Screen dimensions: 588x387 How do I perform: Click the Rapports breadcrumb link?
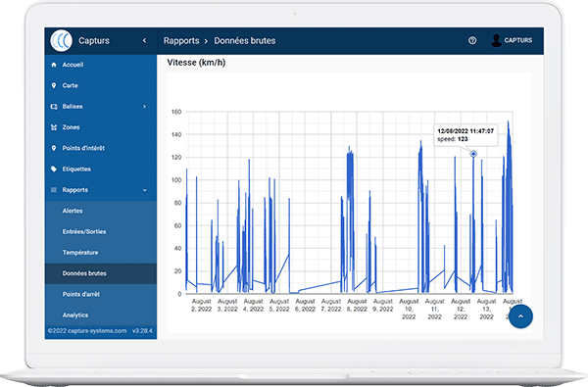[x=181, y=41]
